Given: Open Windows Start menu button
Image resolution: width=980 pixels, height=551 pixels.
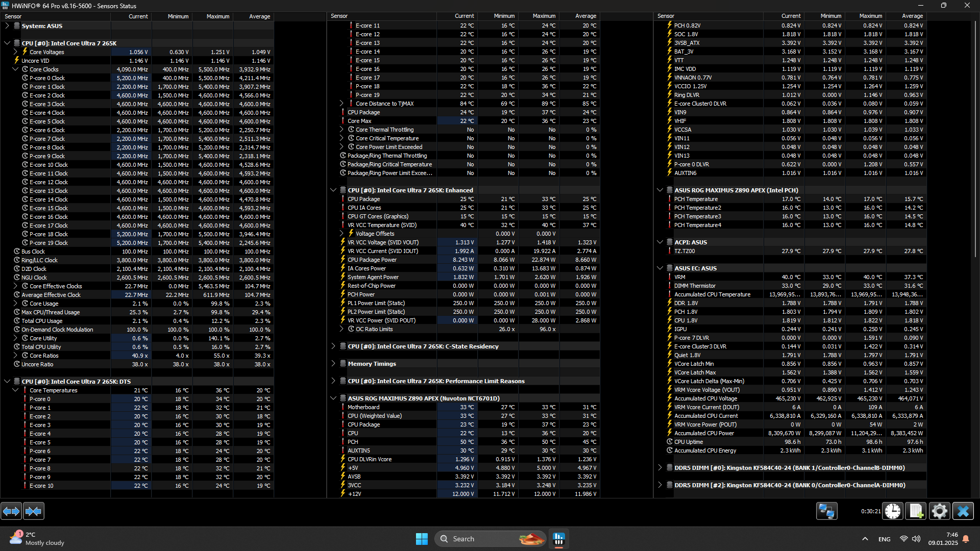Looking at the screenshot, I should 422,539.
